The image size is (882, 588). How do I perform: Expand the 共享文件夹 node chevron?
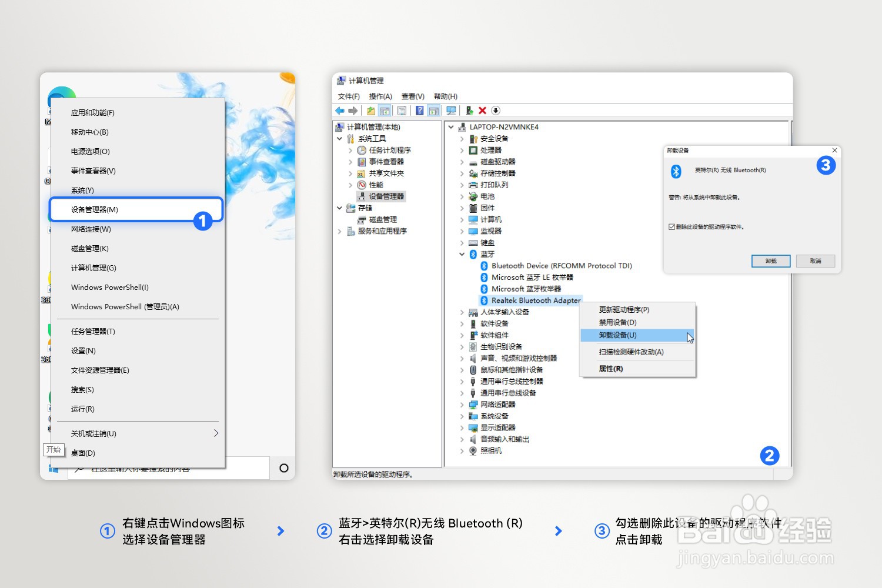coord(350,173)
